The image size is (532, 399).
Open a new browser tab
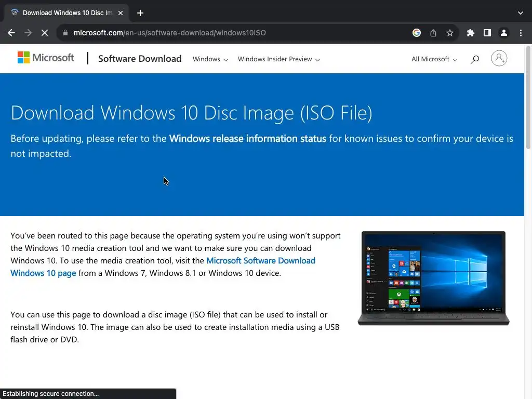pyautogui.click(x=140, y=13)
